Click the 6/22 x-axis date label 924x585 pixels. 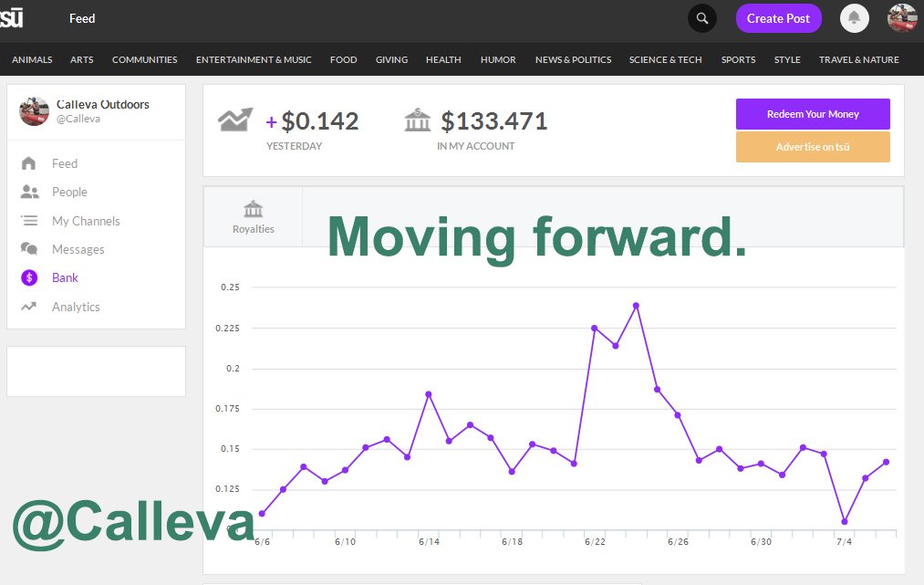(x=595, y=541)
